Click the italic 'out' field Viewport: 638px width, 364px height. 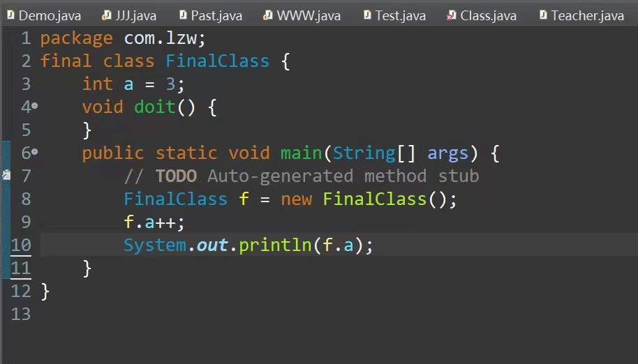coord(212,245)
